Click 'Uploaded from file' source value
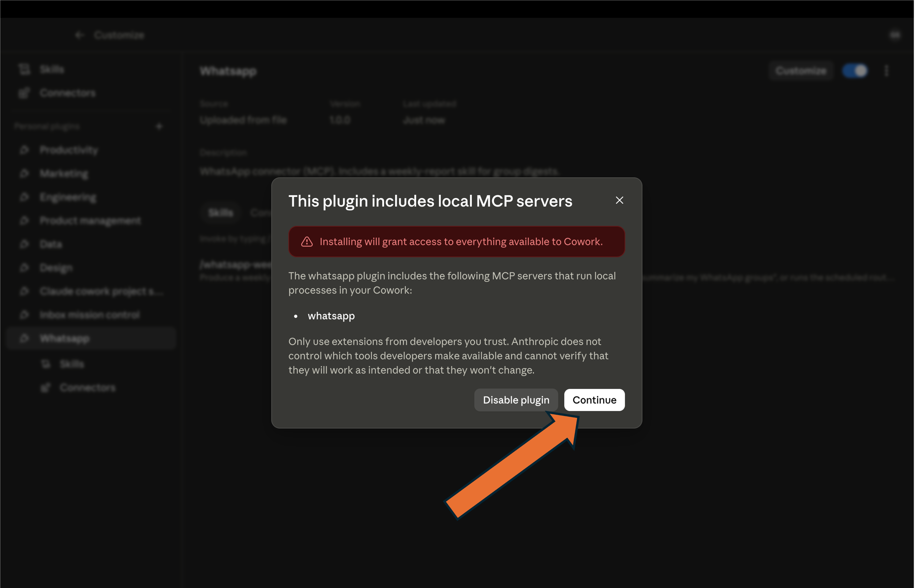This screenshot has height=588, width=915. [243, 120]
